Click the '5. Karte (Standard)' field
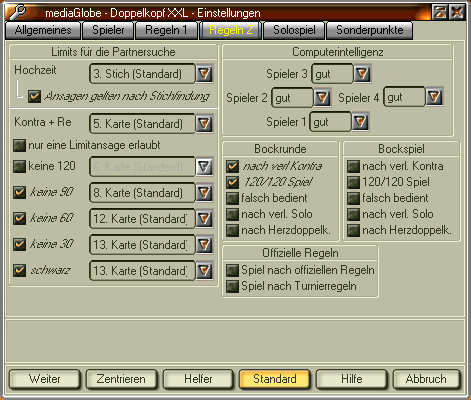Screen dimensions: 471x400 pyautogui.click(x=142, y=124)
